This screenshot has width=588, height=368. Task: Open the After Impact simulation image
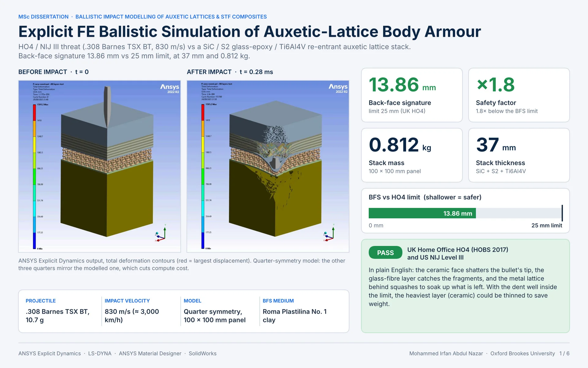pyautogui.click(x=268, y=167)
